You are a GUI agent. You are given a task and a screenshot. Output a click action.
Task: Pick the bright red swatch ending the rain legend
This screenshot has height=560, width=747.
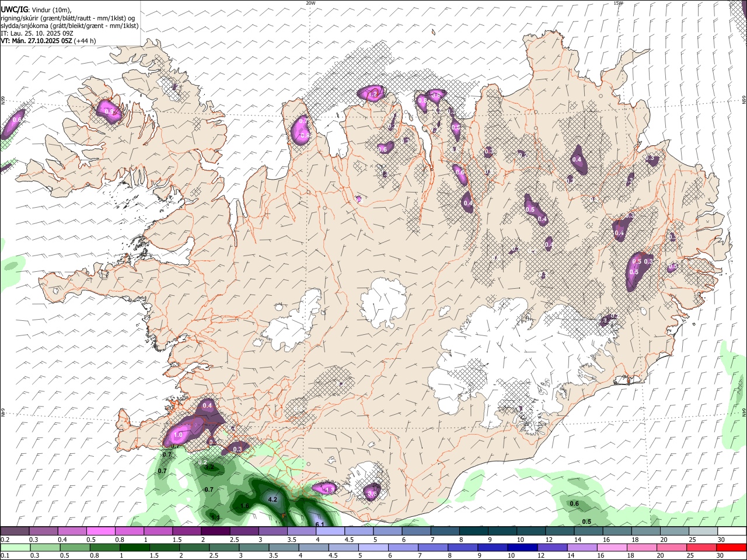tap(731, 548)
